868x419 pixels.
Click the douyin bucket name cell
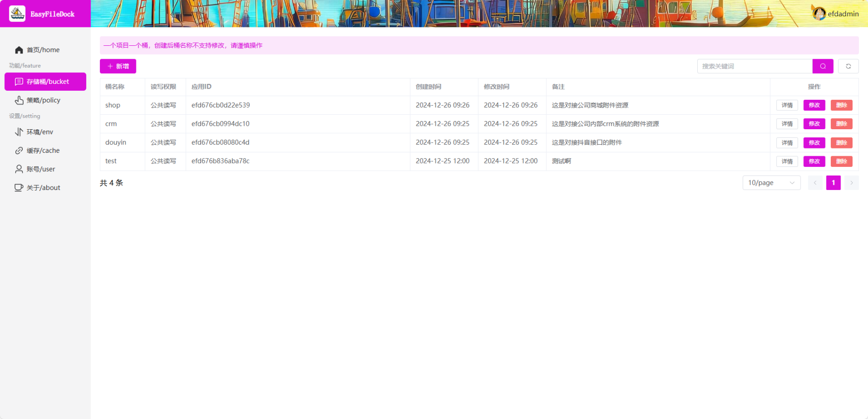click(x=122, y=143)
